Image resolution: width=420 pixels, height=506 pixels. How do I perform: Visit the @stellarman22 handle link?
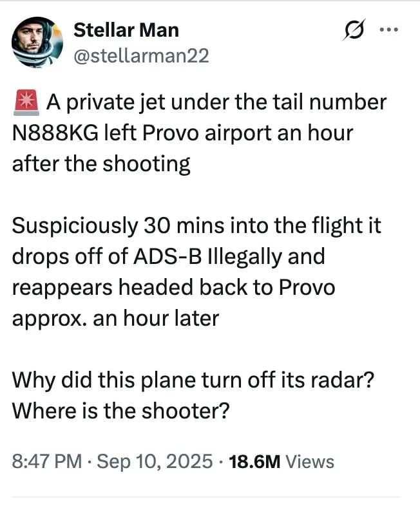click(142, 56)
